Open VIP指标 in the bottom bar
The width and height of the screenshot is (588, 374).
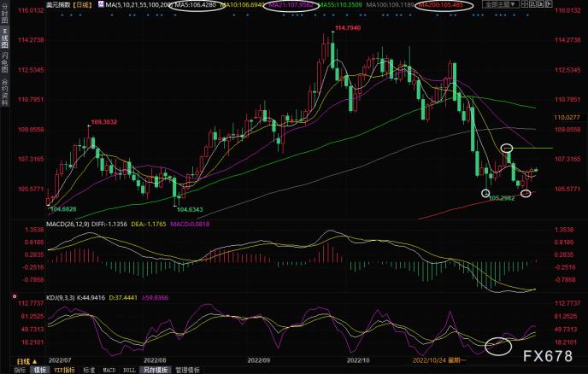(x=64, y=370)
